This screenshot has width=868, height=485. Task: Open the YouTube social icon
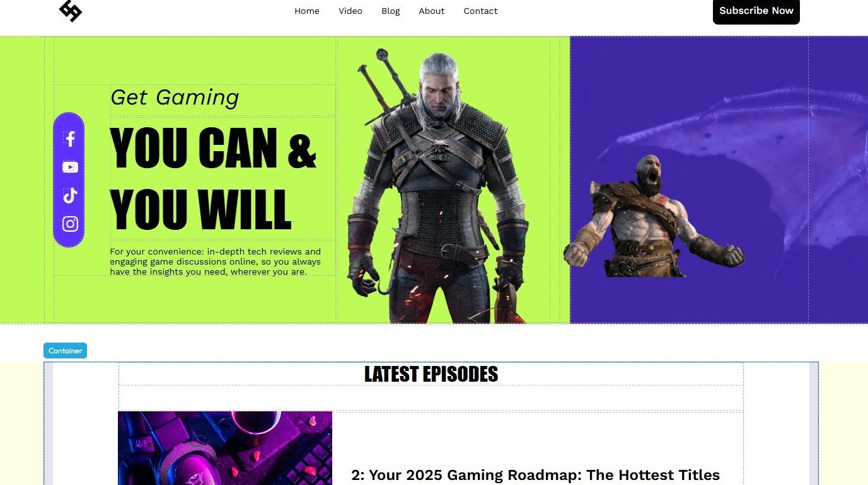point(70,167)
